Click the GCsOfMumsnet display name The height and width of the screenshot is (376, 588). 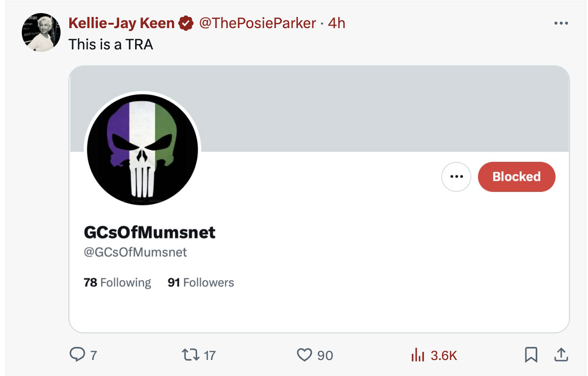[x=150, y=233]
